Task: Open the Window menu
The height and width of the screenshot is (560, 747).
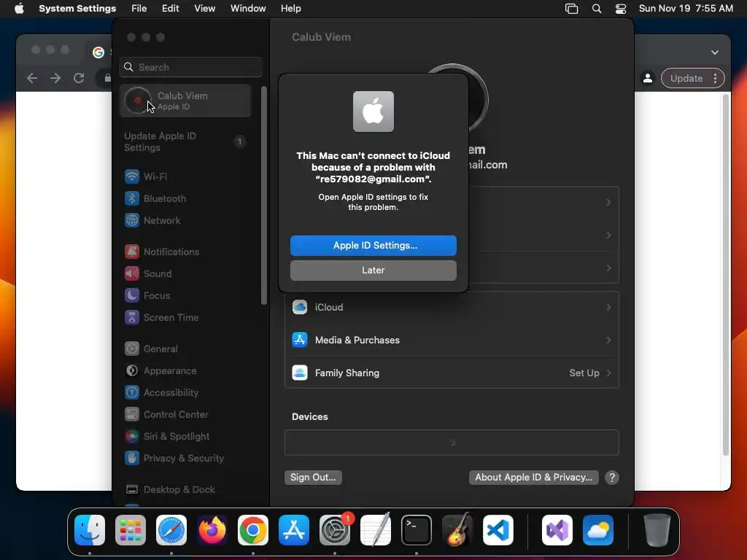Action: [248, 9]
